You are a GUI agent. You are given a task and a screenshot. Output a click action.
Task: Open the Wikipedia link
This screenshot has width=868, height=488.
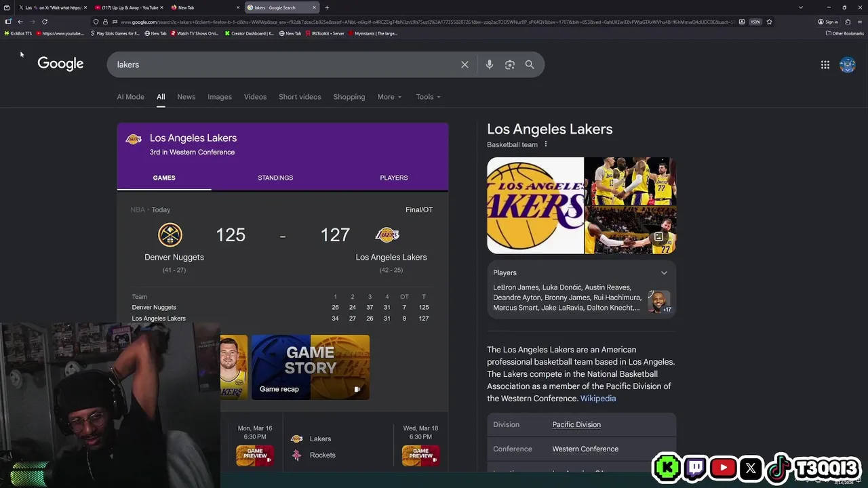598,399
